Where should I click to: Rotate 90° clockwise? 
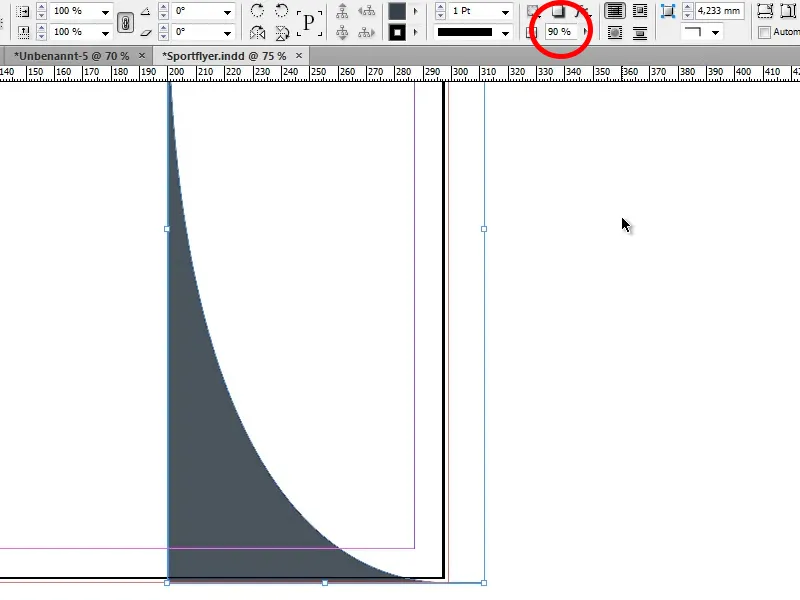(x=257, y=11)
